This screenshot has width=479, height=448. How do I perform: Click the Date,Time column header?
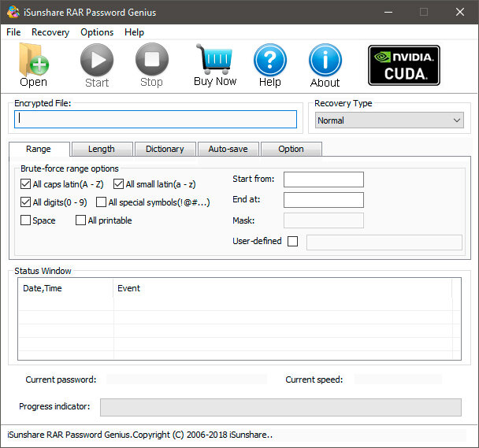[66, 288]
